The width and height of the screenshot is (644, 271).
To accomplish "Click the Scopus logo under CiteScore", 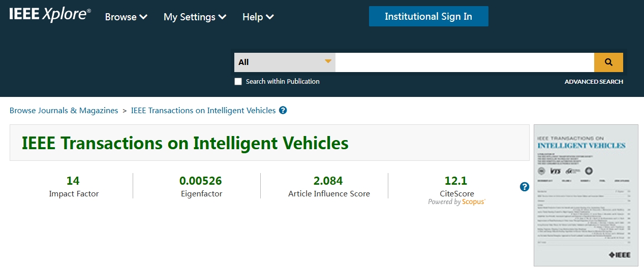I will [x=474, y=202].
